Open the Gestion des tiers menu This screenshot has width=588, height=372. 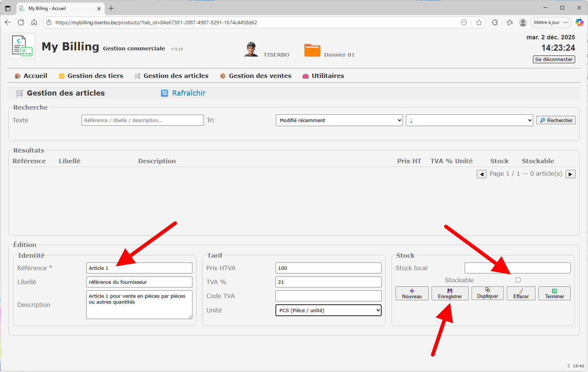pos(95,76)
